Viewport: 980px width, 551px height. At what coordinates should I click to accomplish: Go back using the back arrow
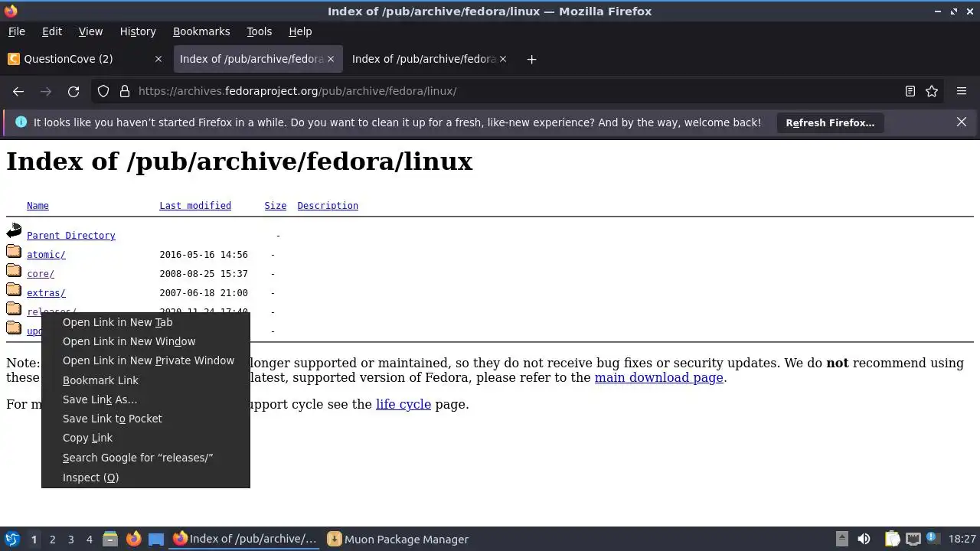18,91
